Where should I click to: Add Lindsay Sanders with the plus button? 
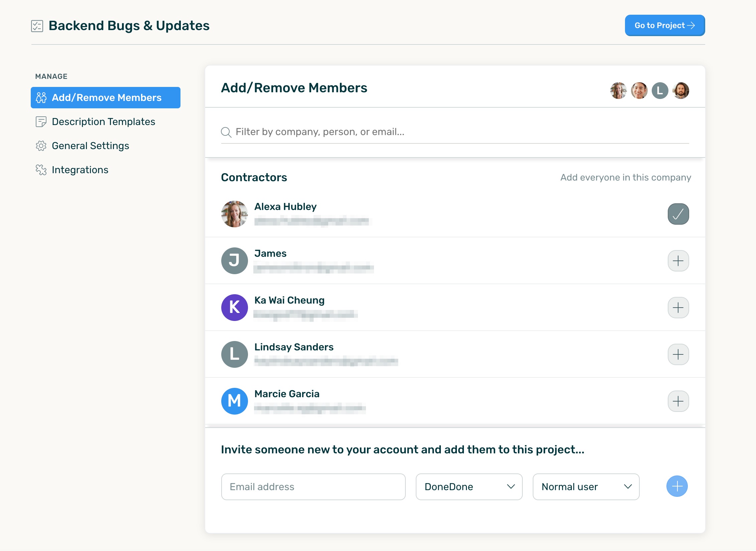click(x=678, y=354)
